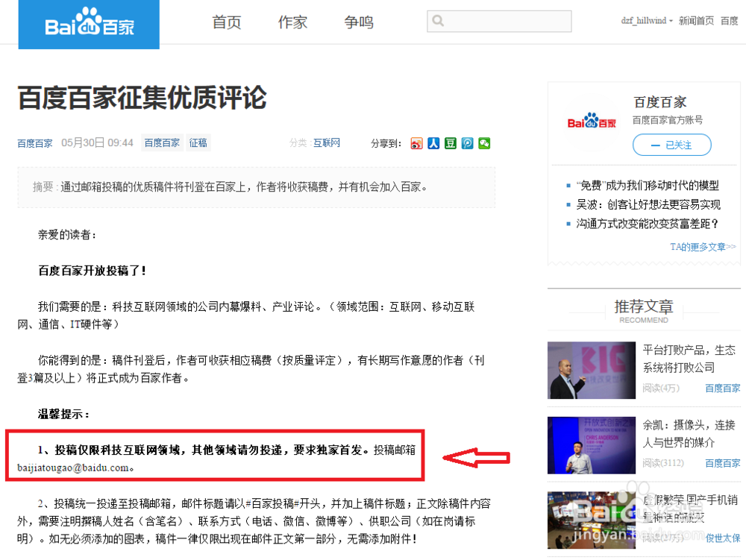Open article 吴波：创客让好想法更容易实现
This screenshot has height=560, width=746.
click(x=648, y=205)
